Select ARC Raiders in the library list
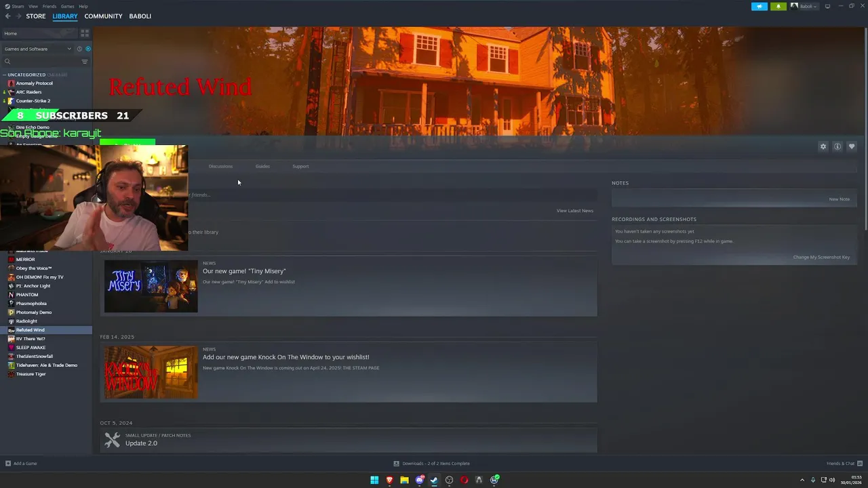 click(x=46, y=92)
